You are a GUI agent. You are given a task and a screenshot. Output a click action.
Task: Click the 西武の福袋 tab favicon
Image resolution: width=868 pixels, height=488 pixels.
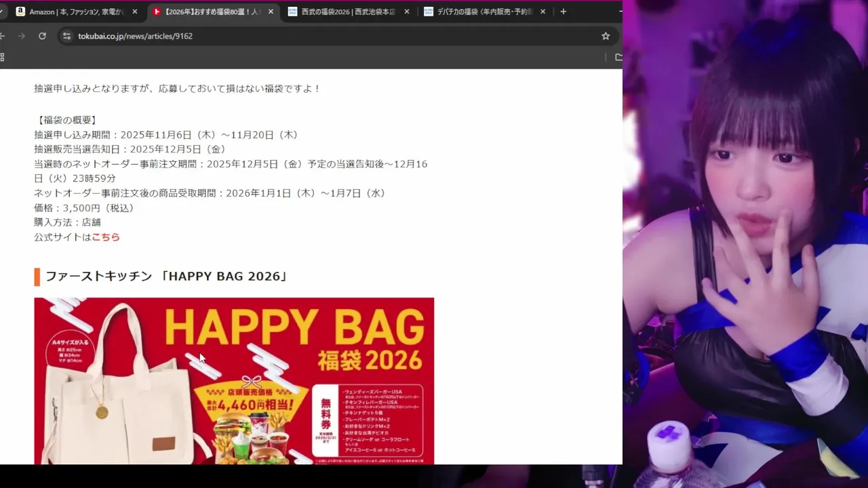(293, 12)
